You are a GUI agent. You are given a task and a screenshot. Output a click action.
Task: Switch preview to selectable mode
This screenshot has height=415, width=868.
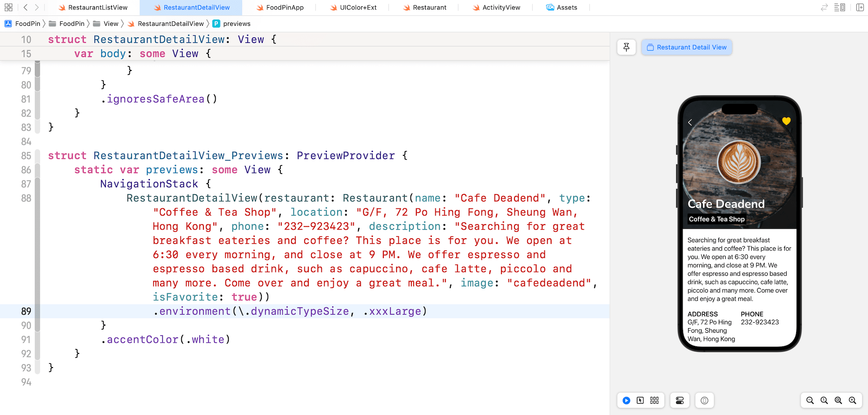click(640, 400)
